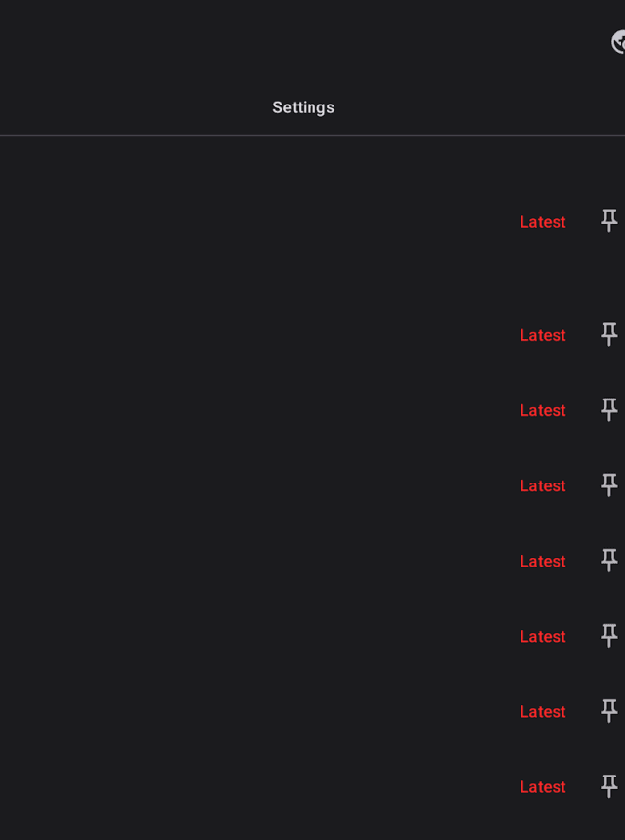The height and width of the screenshot is (840, 625).
Task: Toggle the pin on the fifth row
Action: [x=608, y=561]
